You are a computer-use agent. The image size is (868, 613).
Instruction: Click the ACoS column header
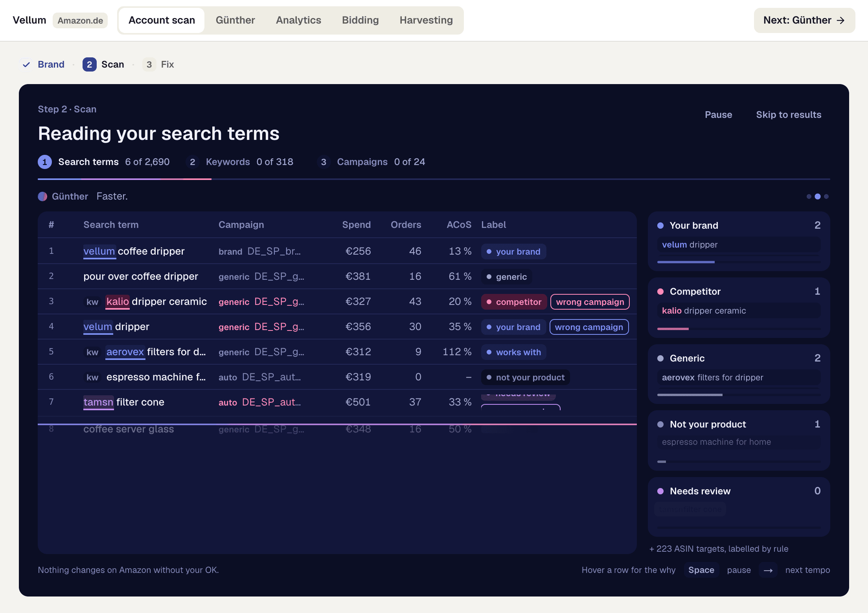[x=459, y=225]
